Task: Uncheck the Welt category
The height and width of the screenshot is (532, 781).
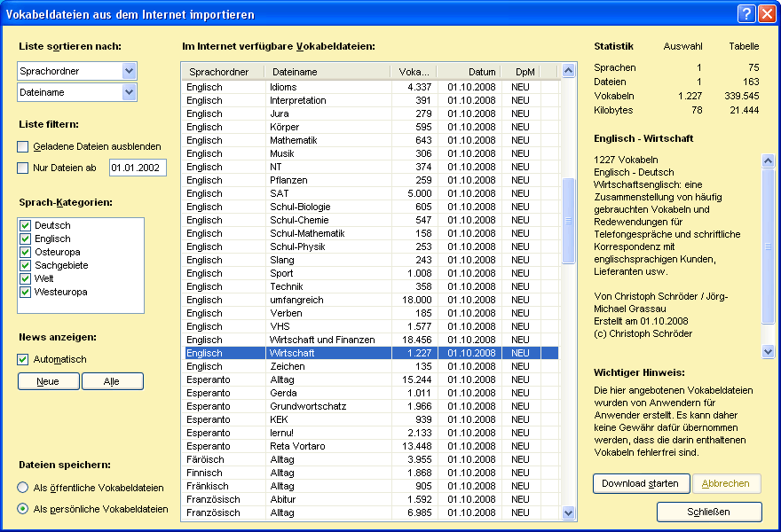Action: 26,278
